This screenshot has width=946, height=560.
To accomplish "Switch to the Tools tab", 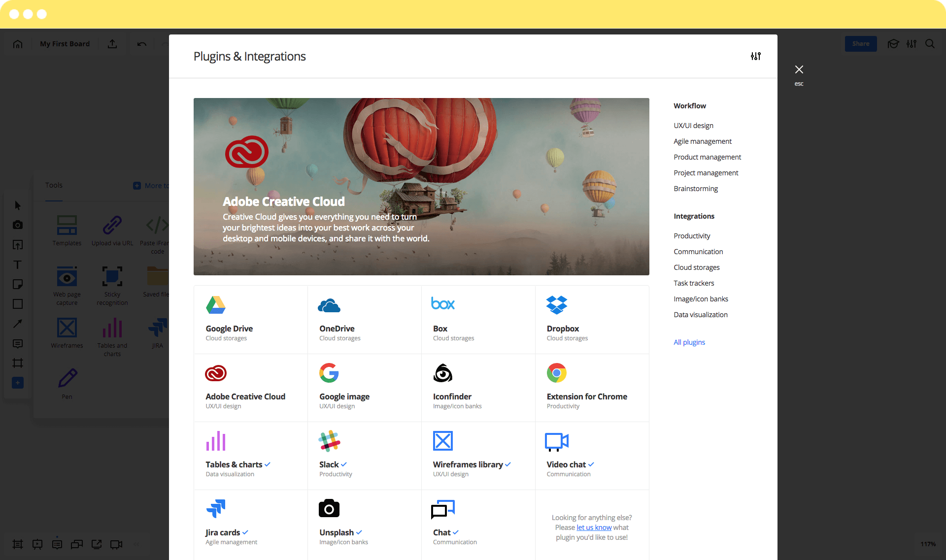I will pos(54,185).
